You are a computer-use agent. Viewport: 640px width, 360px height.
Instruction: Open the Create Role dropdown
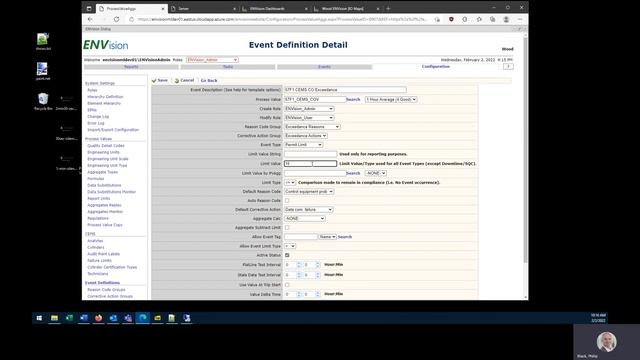pos(309,109)
